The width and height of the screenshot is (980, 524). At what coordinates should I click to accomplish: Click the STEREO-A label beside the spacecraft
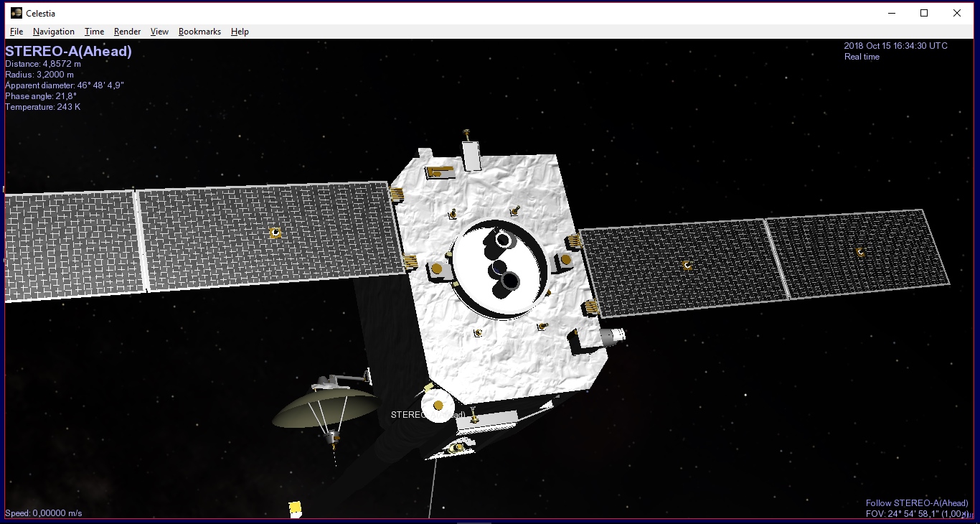[x=428, y=415]
